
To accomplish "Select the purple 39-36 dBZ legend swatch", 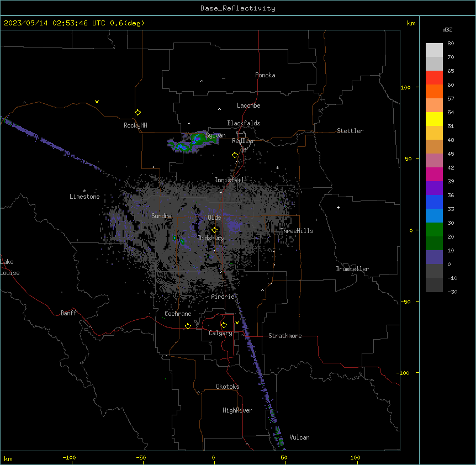I will point(434,188).
